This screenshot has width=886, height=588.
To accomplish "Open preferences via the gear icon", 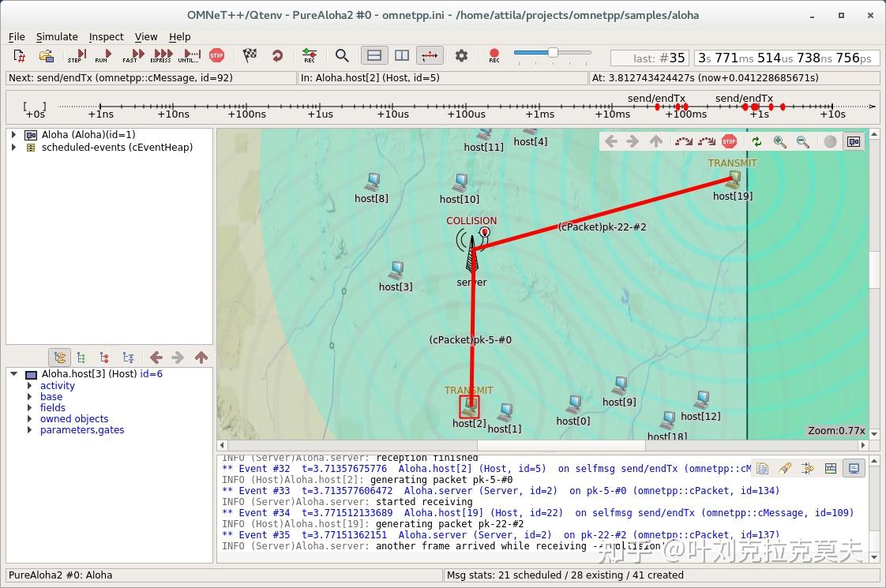I will [462, 55].
